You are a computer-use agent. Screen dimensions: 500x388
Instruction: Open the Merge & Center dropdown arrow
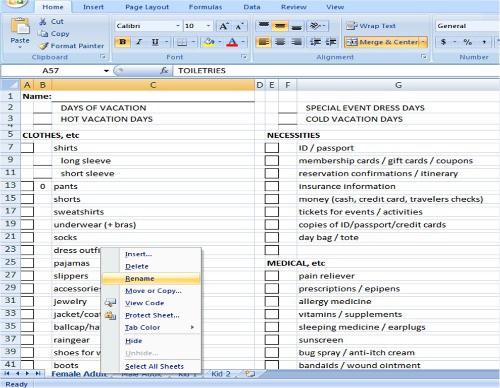point(423,42)
